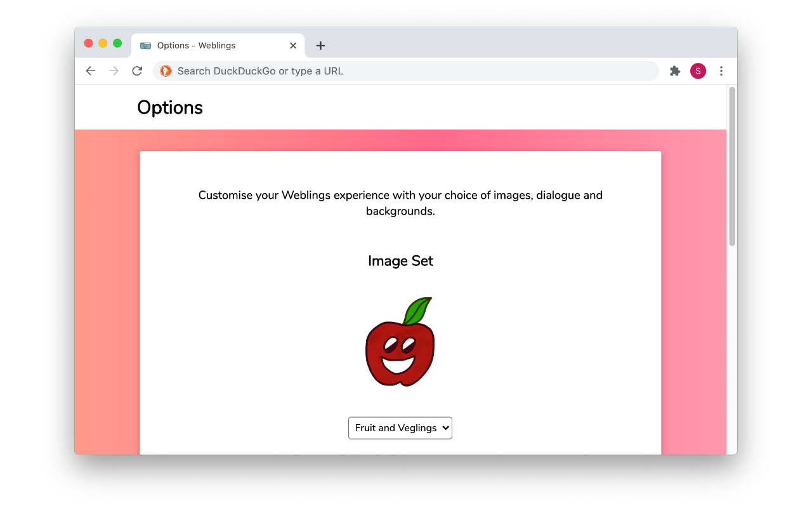Open the Chrome extensions puzzle icon
The width and height of the screenshot is (812, 508).
pyautogui.click(x=674, y=70)
